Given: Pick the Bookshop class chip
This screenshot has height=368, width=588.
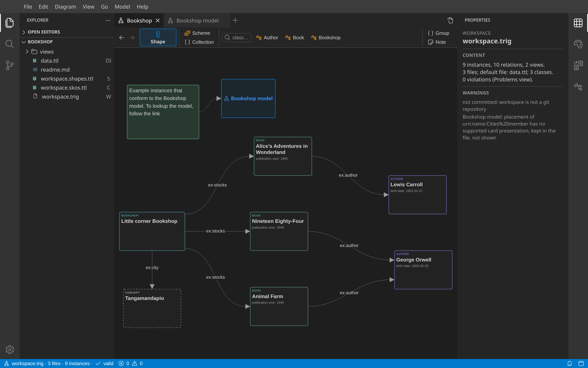Looking at the screenshot, I should [x=326, y=38].
